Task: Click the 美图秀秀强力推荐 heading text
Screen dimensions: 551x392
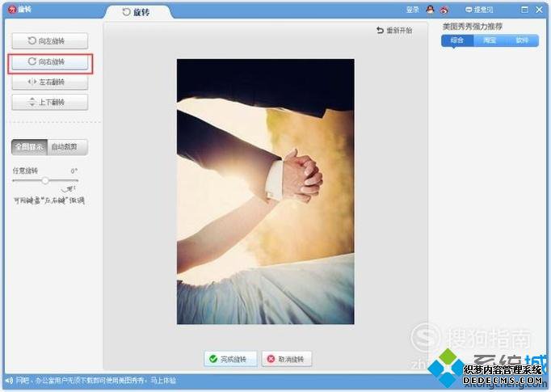Action: pos(473,27)
